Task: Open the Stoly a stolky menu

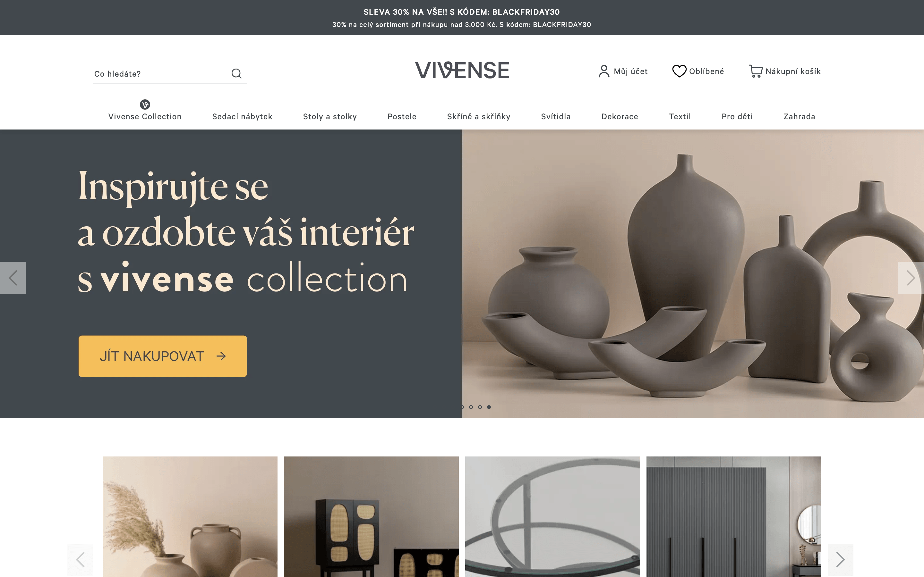Action: click(x=330, y=116)
